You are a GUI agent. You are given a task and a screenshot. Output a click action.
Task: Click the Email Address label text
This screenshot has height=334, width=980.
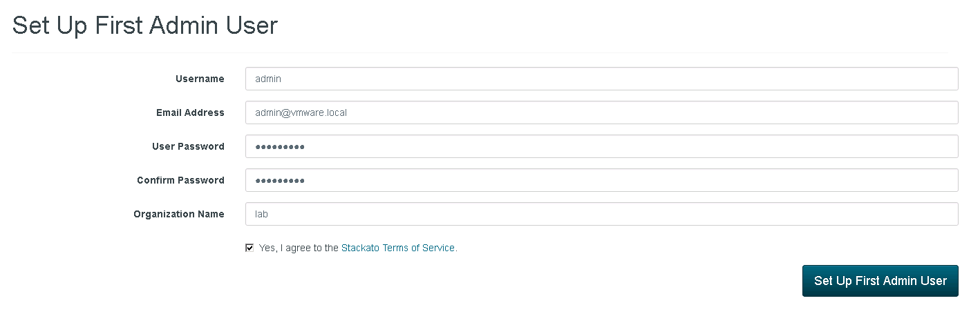pyautogui.click(x=191, y=112)
